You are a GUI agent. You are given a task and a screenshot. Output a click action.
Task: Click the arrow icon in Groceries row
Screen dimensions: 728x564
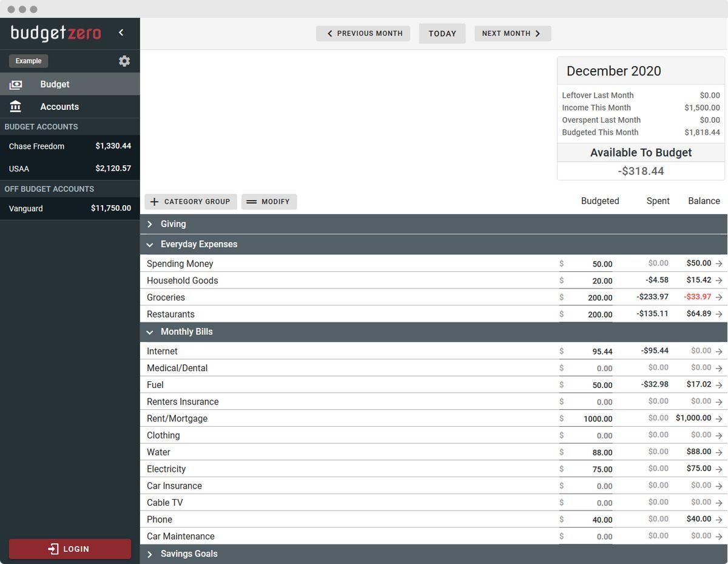(719, 297)
